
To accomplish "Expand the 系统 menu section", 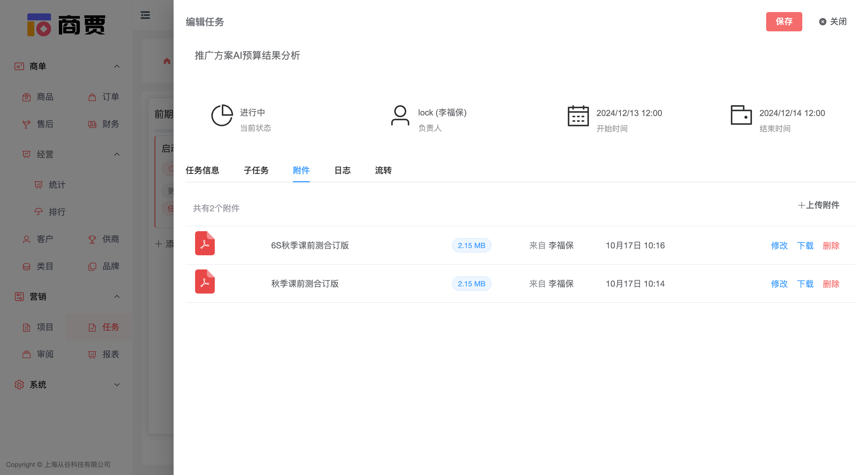I will (x=117, y=384).
